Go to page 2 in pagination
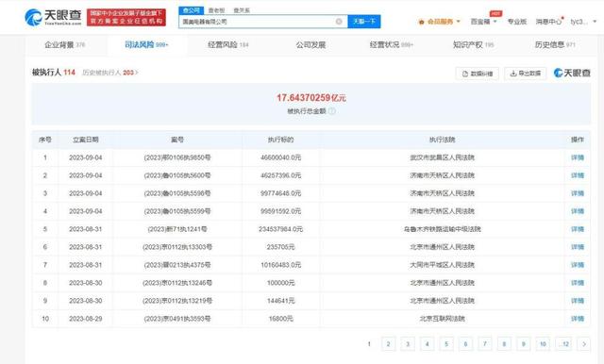The height and width of the screenshot is (364, 604). click(388, 343)
